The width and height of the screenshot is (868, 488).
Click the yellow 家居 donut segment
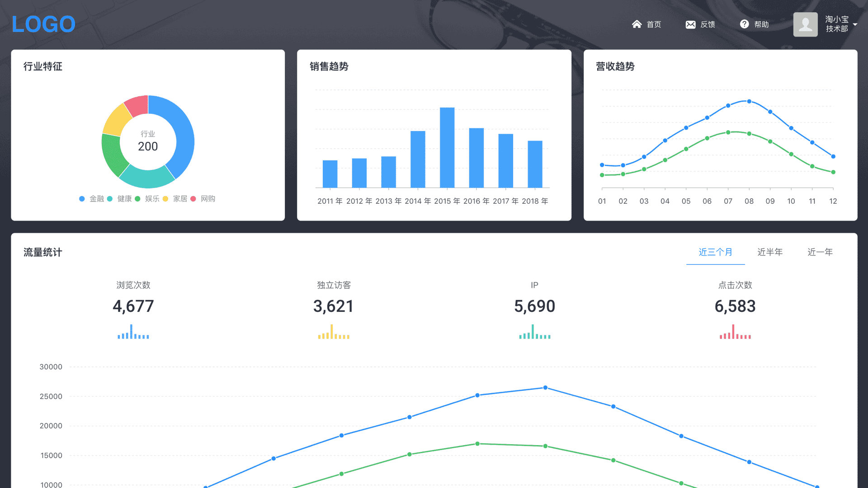click(116, 121)
